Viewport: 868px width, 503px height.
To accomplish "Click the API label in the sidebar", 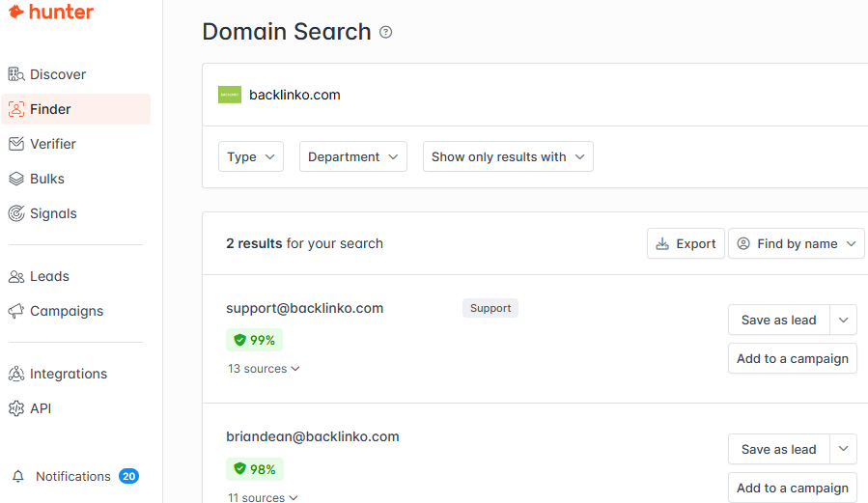I will [x=41, y=408].
